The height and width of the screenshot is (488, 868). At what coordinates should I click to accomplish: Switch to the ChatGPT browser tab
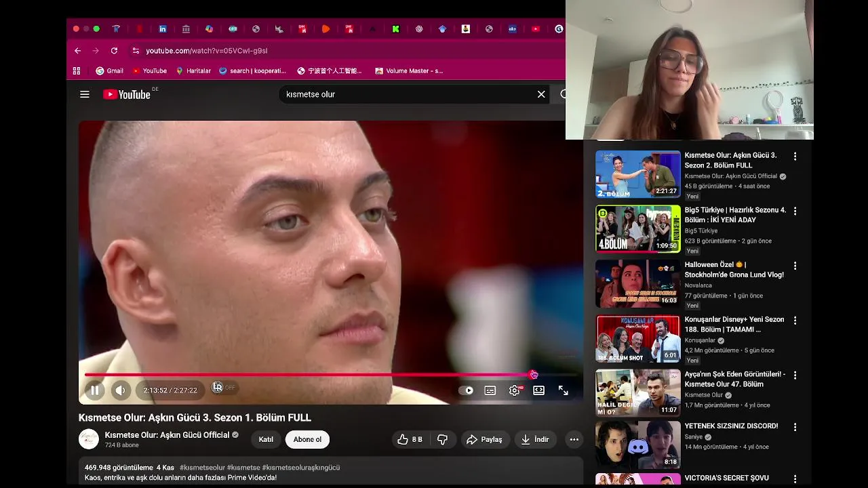419,29
